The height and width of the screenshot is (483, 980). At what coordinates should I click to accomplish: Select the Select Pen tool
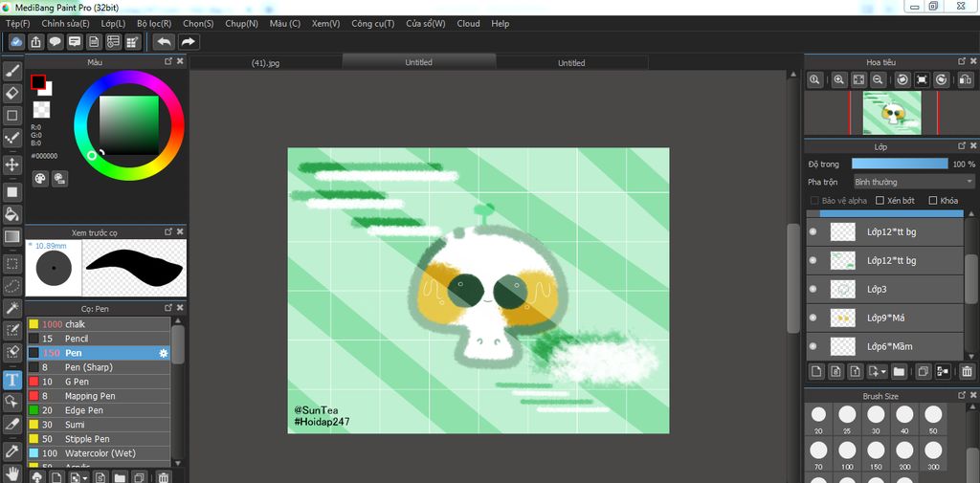11,331
